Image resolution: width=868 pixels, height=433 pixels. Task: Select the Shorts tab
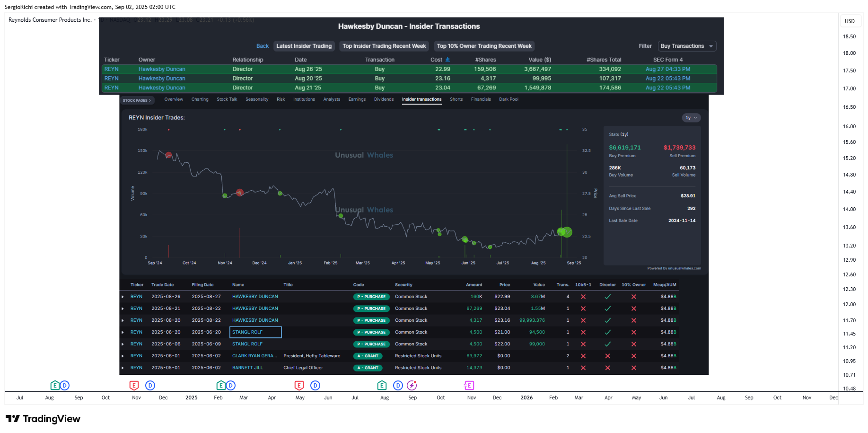coord(456,99)
